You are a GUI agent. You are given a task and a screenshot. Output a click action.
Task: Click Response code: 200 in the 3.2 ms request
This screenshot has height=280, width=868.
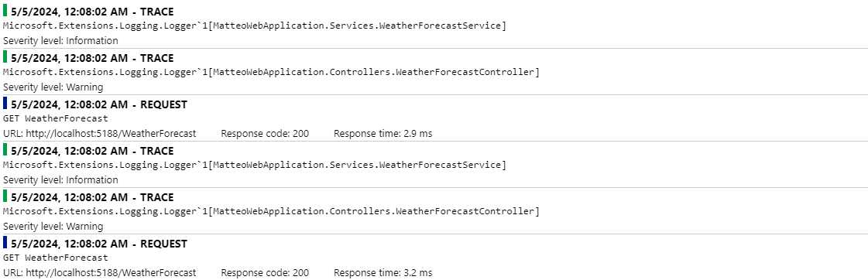[265, 273]
